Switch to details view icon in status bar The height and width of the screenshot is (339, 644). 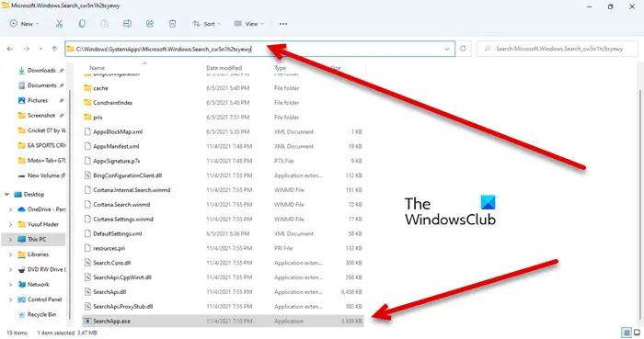(x=626, y=332)
